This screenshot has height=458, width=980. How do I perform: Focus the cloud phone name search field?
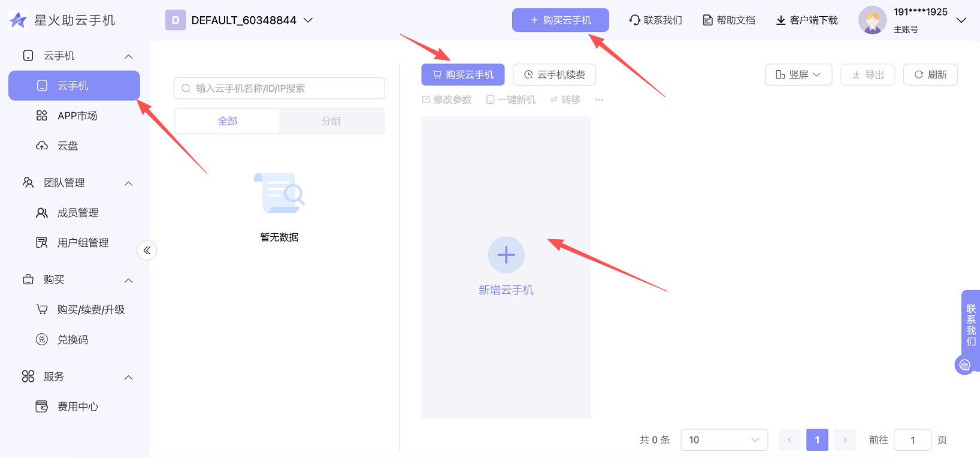(x=279, y=88)
